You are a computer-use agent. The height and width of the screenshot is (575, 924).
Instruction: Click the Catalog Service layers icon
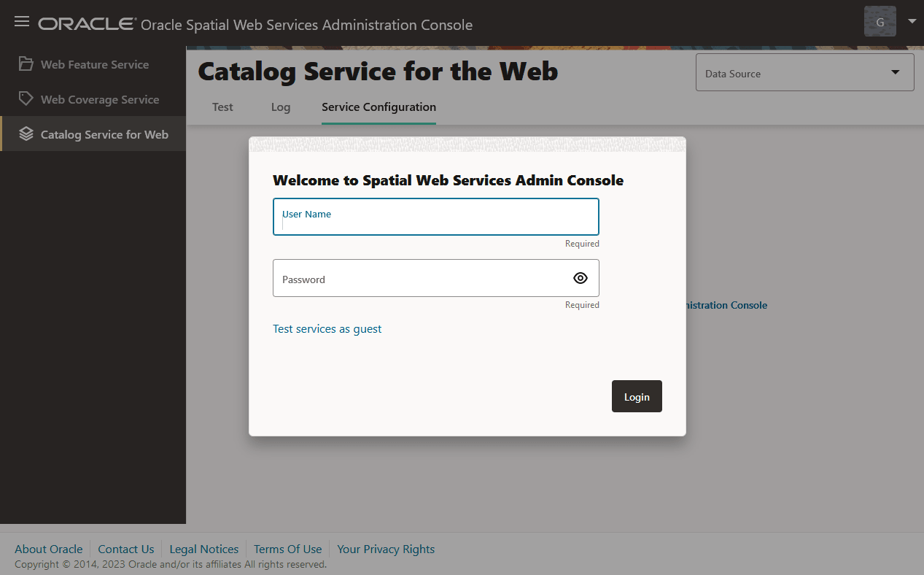click(x=26, y=134)
